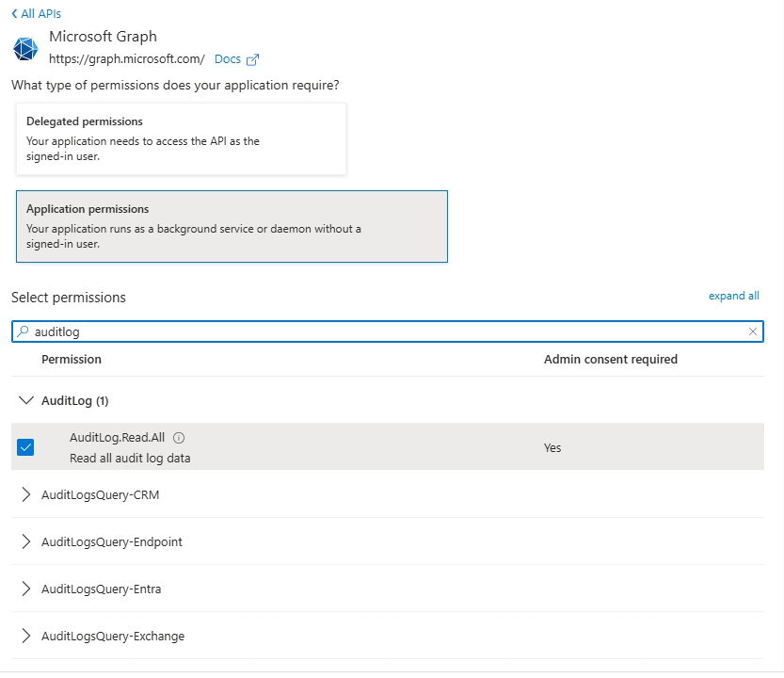The image size is (784, 678).
Task: Expand the AuditLogsQuery-Entra group
Action: pyautogui.click(x=26, y=589)
